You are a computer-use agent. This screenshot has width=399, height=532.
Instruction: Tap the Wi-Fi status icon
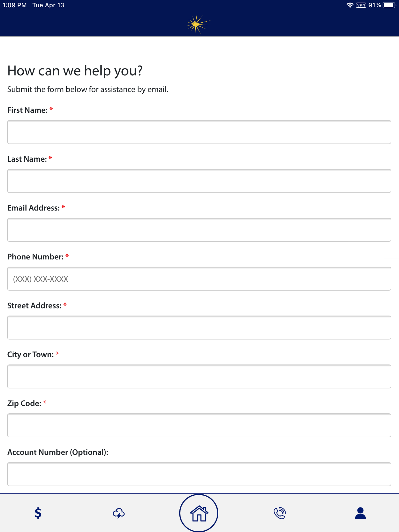350,5
